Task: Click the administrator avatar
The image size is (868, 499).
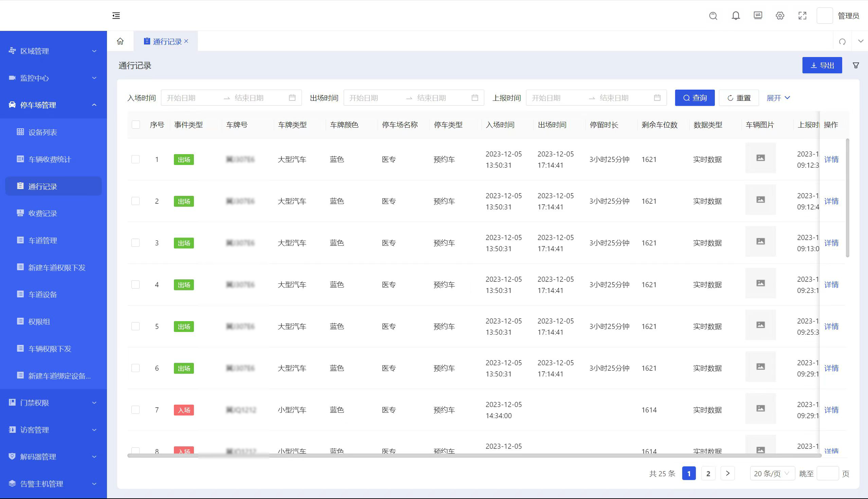Action: [x=825, y=16]
